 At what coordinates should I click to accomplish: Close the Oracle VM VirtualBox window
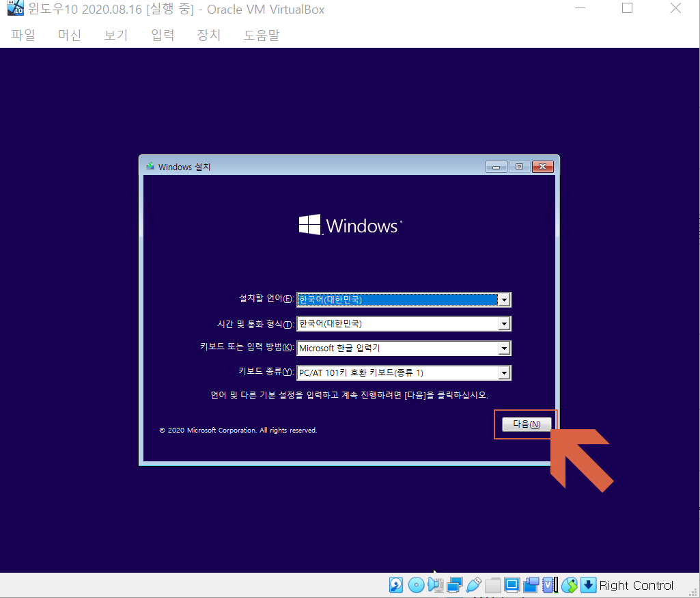(x=675, y=8)
